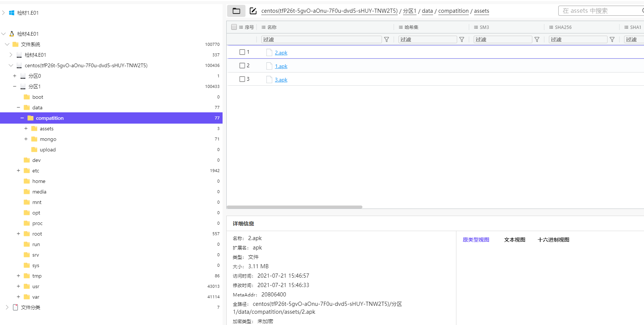Toggle the select-all checkbox in table header
This screenshot has height=325, width=644.
coord(234,27)
